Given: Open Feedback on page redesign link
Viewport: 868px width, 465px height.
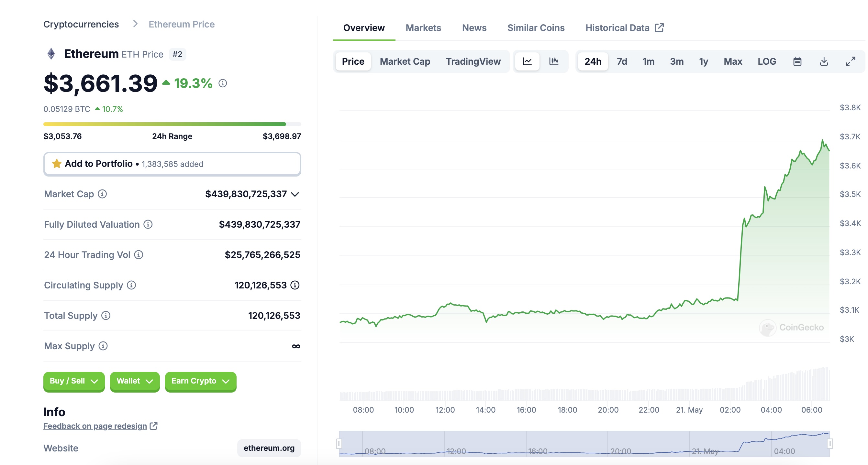Looking at the screenshot, I should (x=95, y=426).
